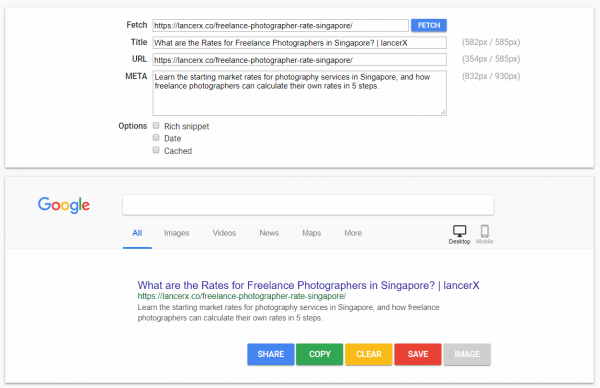Click the Google logo
The height and width of the screenshot is (388, 600).
click(x=64, y=205)
